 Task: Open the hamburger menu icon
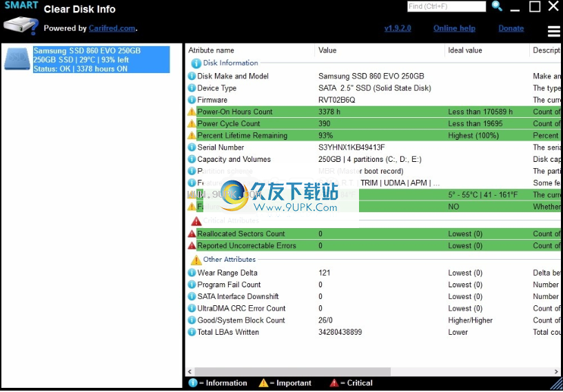[553, 32]
